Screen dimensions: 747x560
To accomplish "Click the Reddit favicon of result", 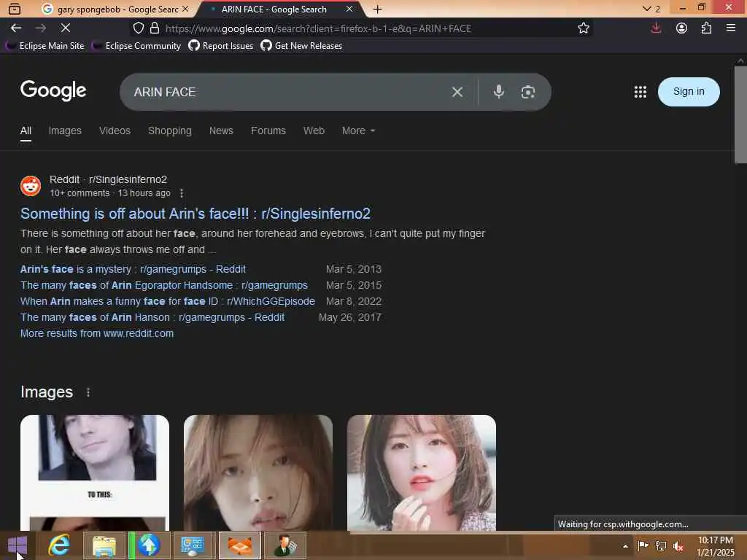I will coord(31,186).
